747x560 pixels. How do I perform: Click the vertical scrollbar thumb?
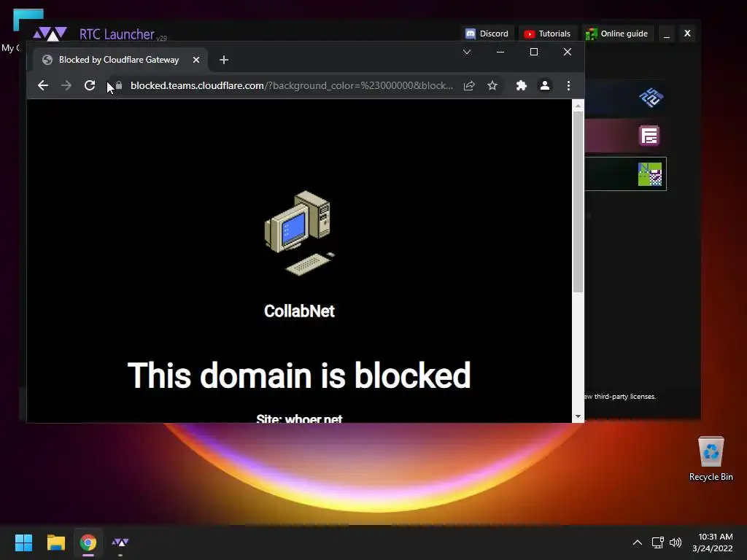tap(578, 202)
